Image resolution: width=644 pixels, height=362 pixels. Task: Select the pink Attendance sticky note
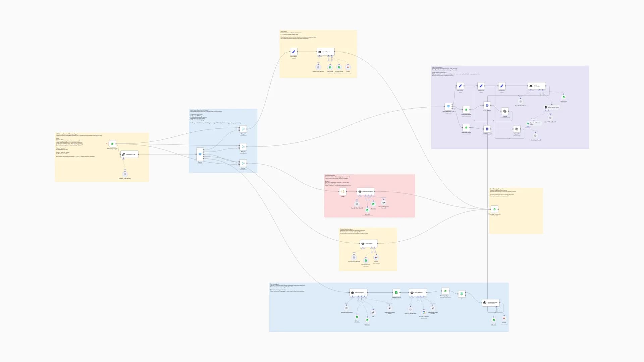coord(369,196)
